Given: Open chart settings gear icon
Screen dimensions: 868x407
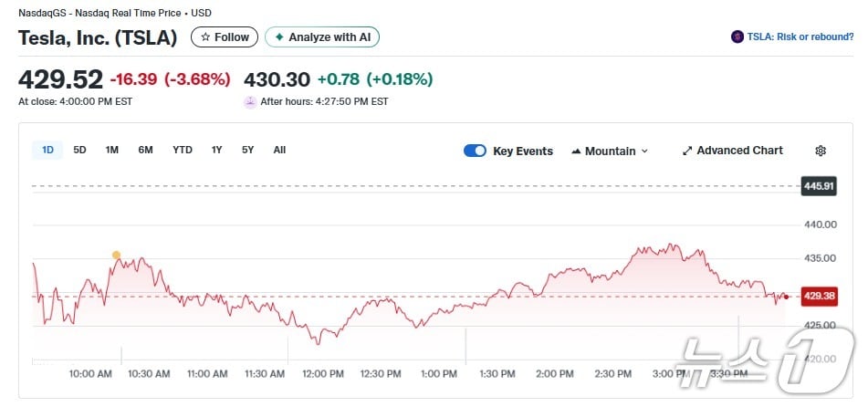Looking at the screenshot, I should click(x=820, y=151).
